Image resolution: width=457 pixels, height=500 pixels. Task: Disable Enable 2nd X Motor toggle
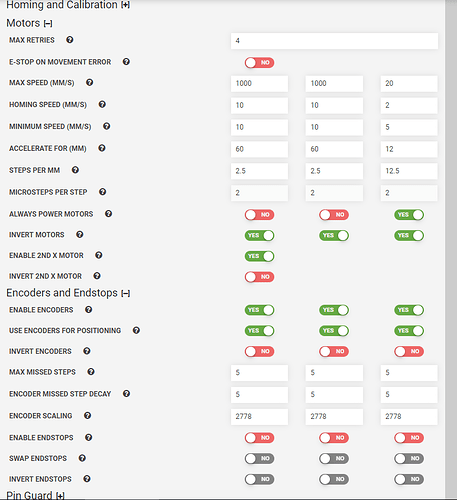(259, 256)
